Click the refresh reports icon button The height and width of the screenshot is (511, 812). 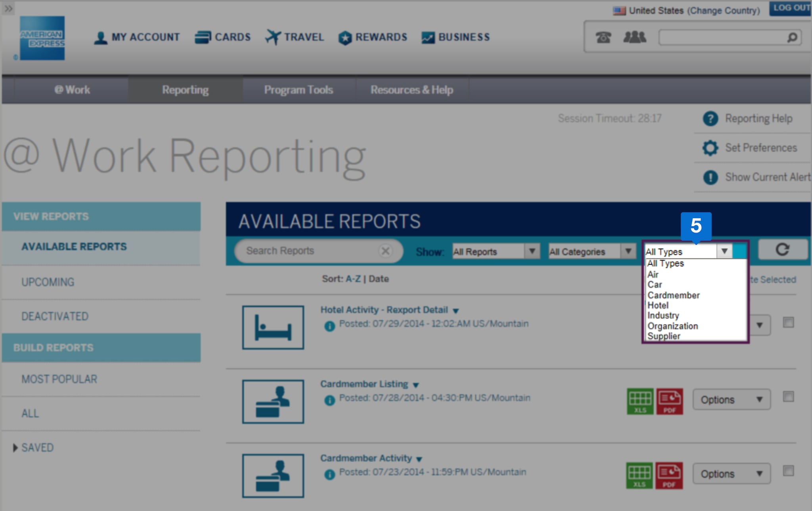(782, 250)
